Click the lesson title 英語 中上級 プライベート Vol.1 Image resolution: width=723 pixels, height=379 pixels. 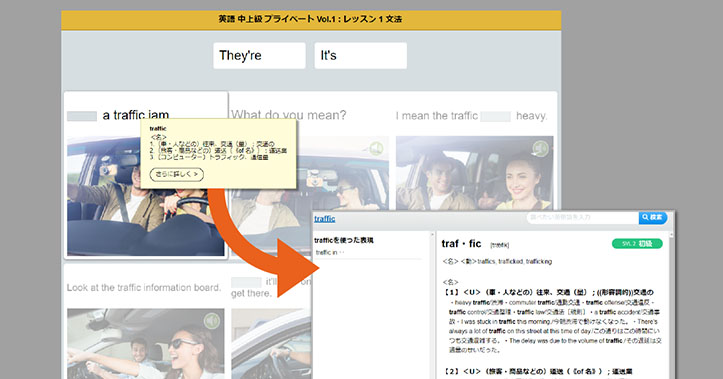(x=311, y=19)
